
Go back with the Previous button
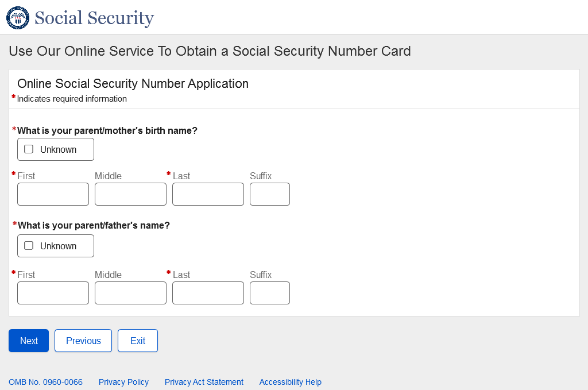click(83, 341)
